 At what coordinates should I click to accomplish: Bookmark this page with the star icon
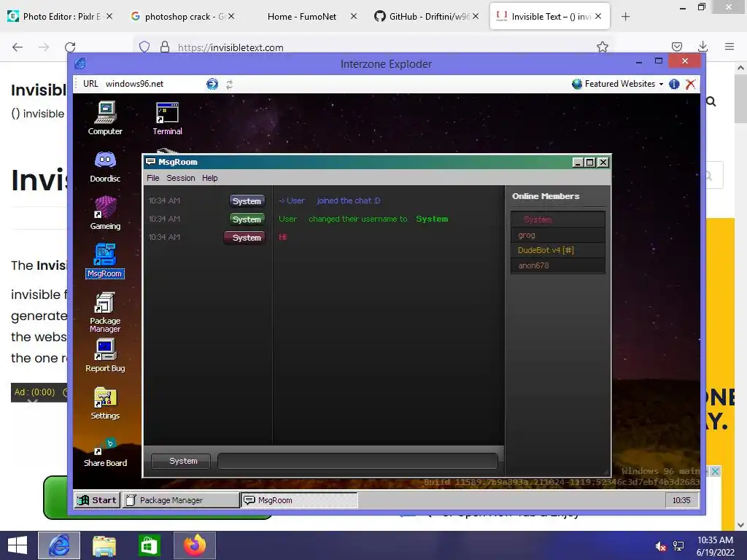coord(602,47)
